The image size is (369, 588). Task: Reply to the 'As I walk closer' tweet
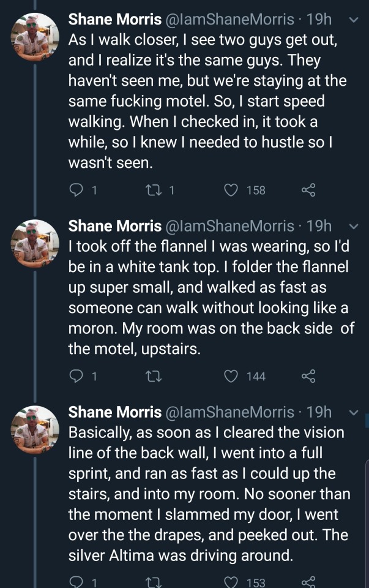(x=76, y=190)
